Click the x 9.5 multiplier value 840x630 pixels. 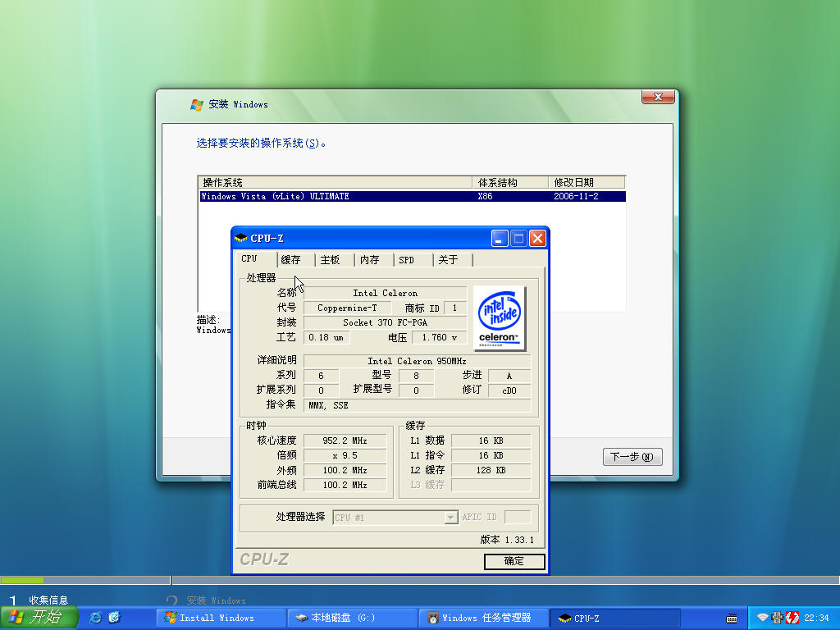(345, 455)
